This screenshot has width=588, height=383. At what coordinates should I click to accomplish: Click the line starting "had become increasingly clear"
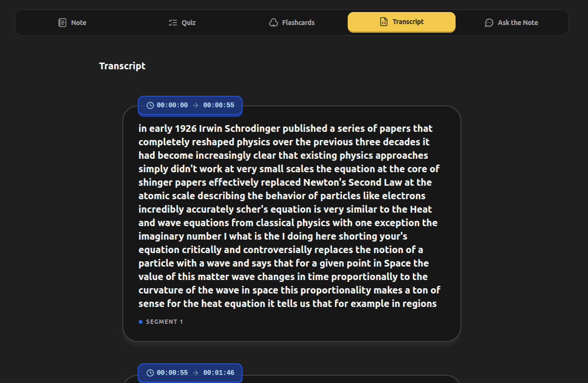[x=283, y=155]
